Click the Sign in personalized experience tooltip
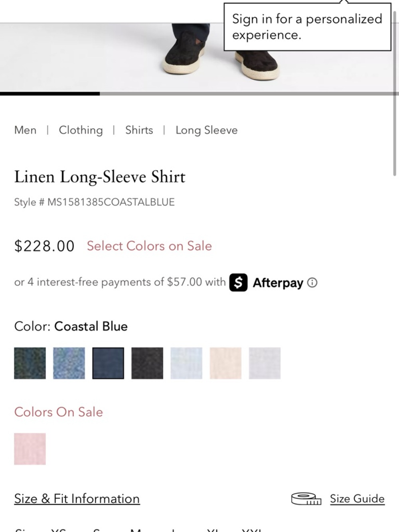The width and height of the screenshot is (399, 532). click(x=307, y=27)
